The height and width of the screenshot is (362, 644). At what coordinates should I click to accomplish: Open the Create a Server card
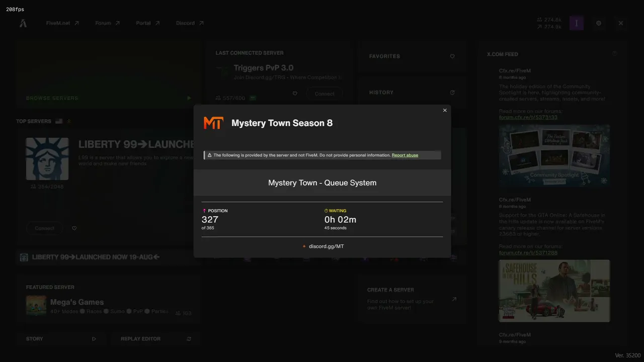click(x=412, y=298)
